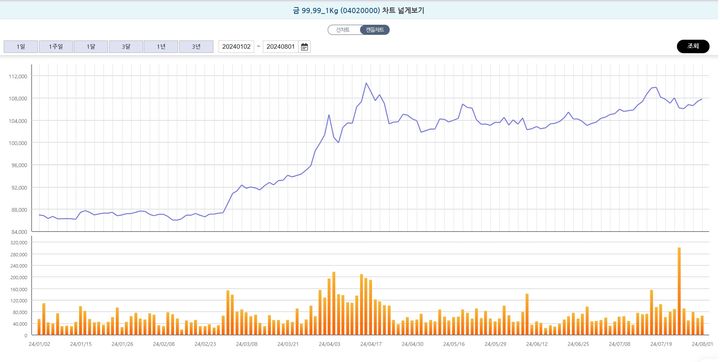Select the 1일 period button
The width and height of the screenshot is (720, 362).
(21, 47)
